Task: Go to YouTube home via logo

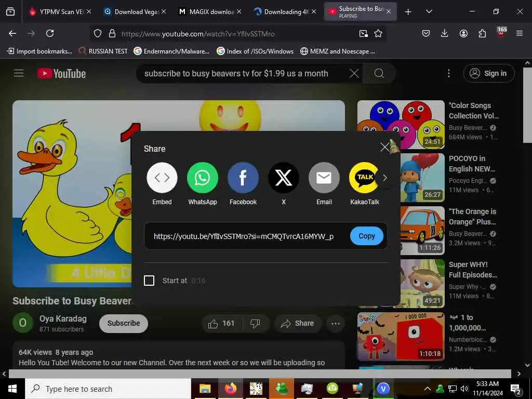Action: 61,73
